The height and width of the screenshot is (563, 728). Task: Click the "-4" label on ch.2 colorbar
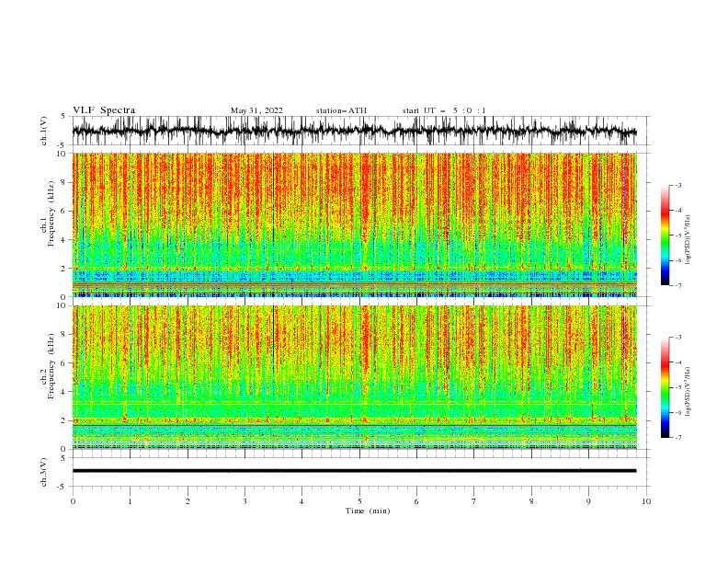[x=678, y=362]
